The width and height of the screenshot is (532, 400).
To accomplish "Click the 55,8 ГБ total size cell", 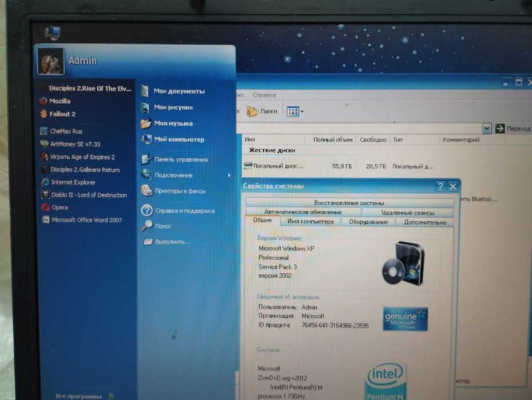I will coord(342,166).
